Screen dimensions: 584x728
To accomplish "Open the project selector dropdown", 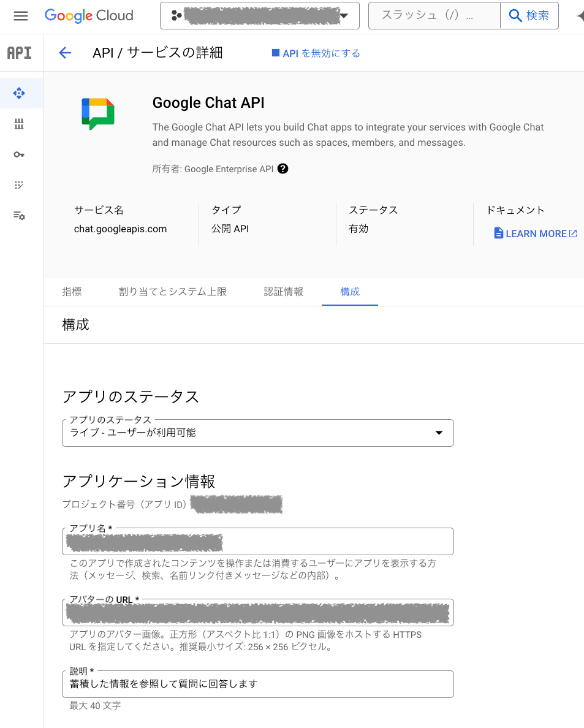I will 259,16.
